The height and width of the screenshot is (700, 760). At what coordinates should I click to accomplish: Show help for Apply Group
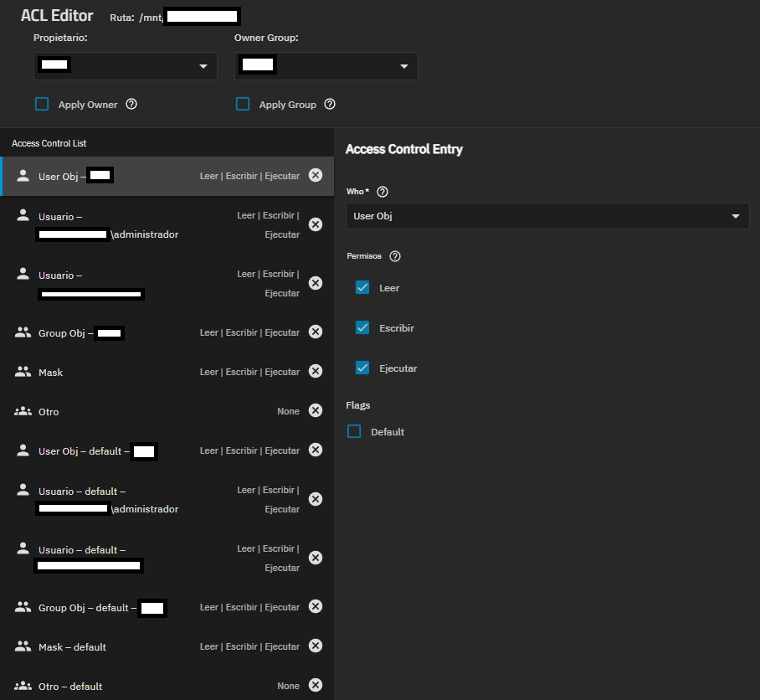click(x=330, y=104)
